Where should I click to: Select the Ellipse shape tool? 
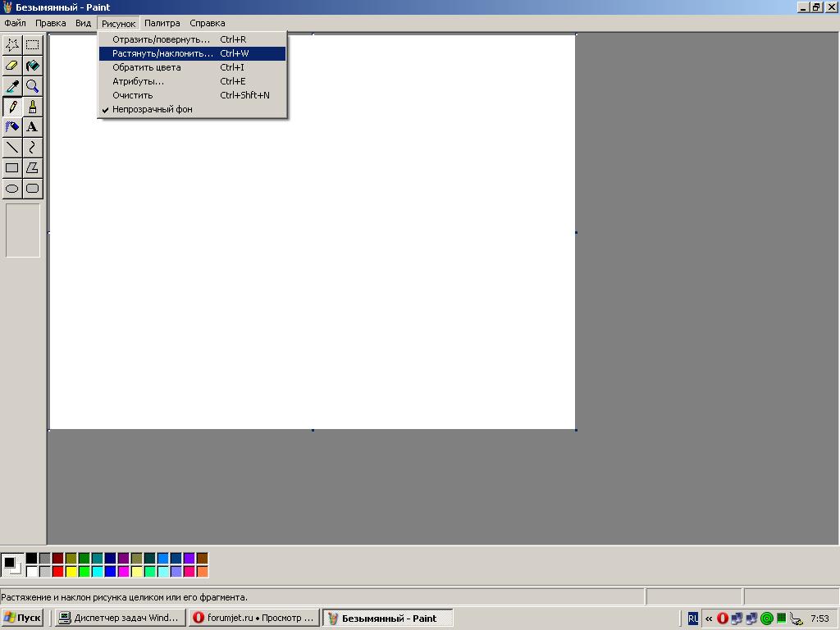12,189
